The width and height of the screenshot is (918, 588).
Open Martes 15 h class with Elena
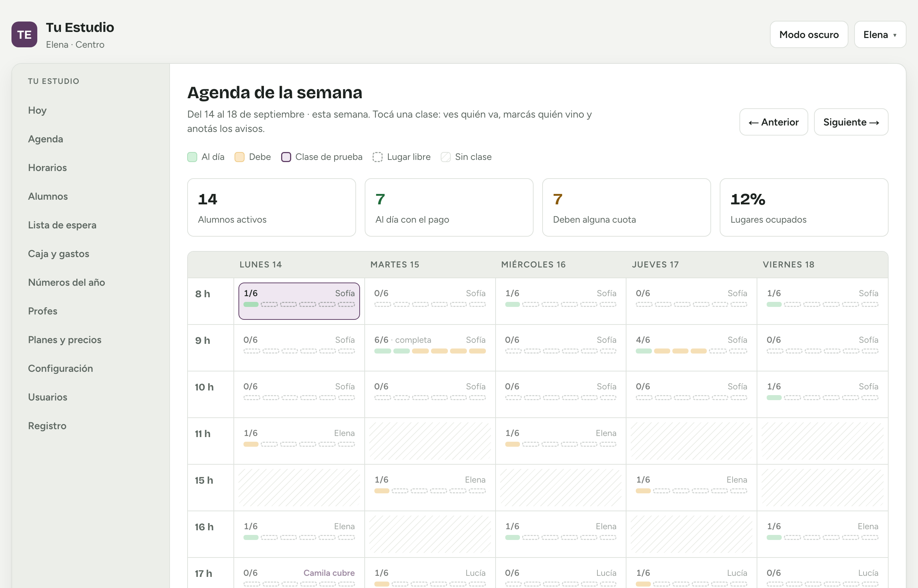point(430,487)
